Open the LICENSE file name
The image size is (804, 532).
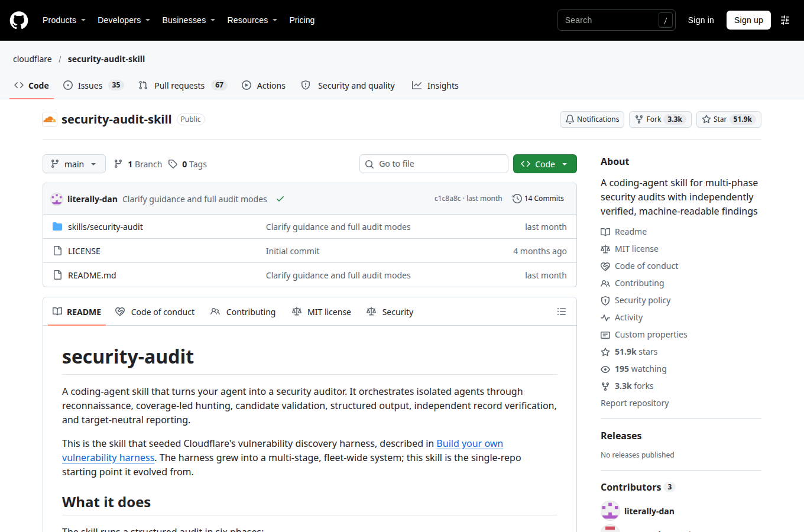(x=84, y=251)
